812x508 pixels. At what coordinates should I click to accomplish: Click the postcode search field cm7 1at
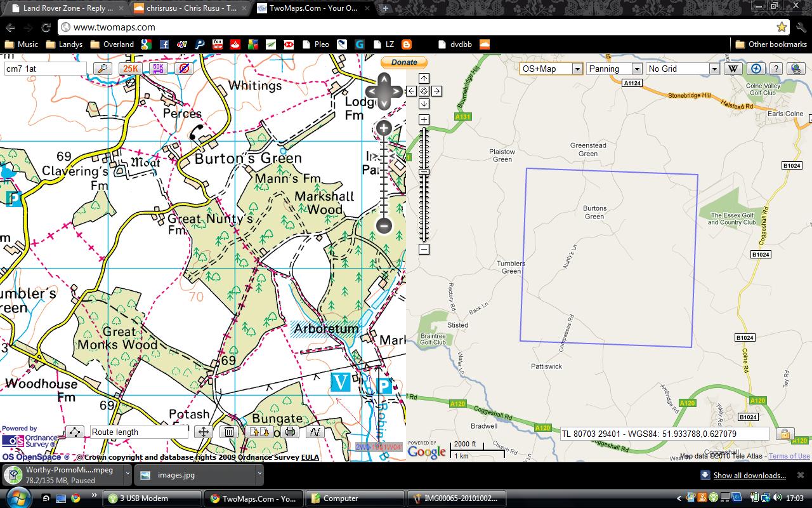click(45, 69)
